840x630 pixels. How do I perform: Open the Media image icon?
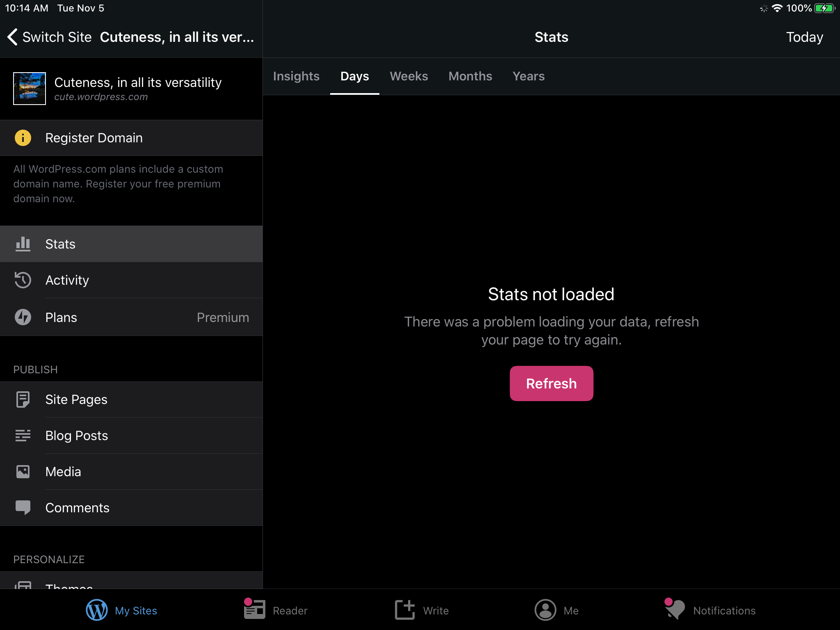23,472
